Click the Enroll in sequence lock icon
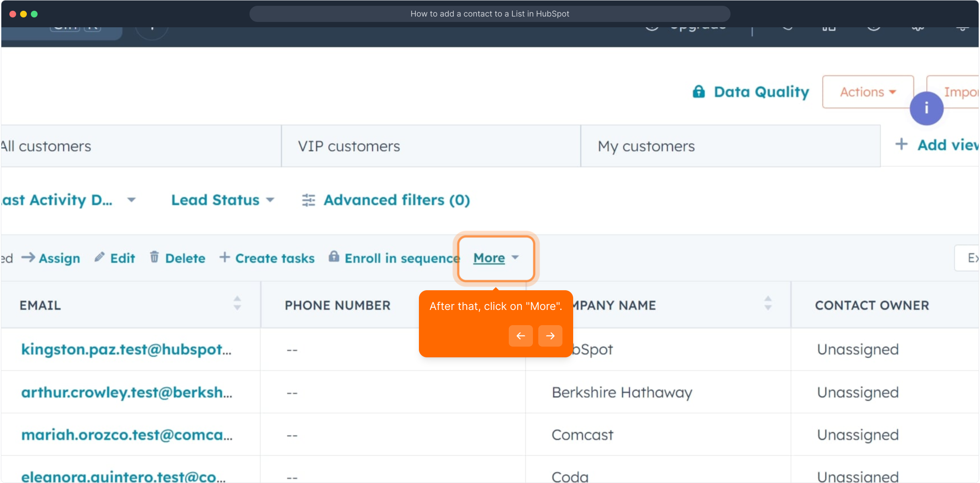980x483 pixels. click(334, 257)
